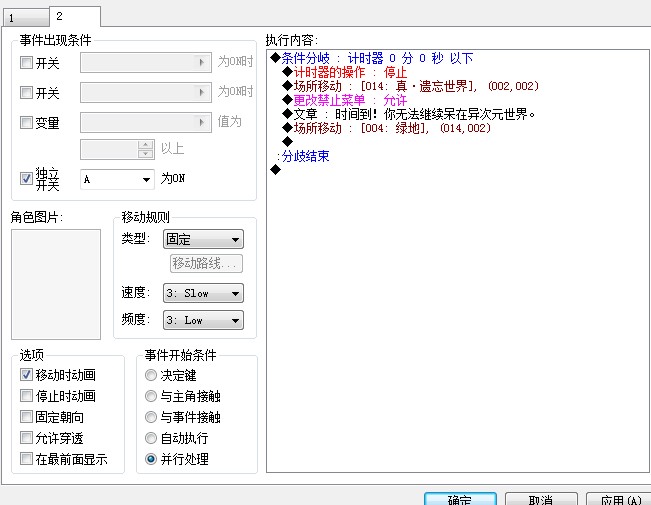Click the 确定 button
651x505 pixels.
[460, 499]
